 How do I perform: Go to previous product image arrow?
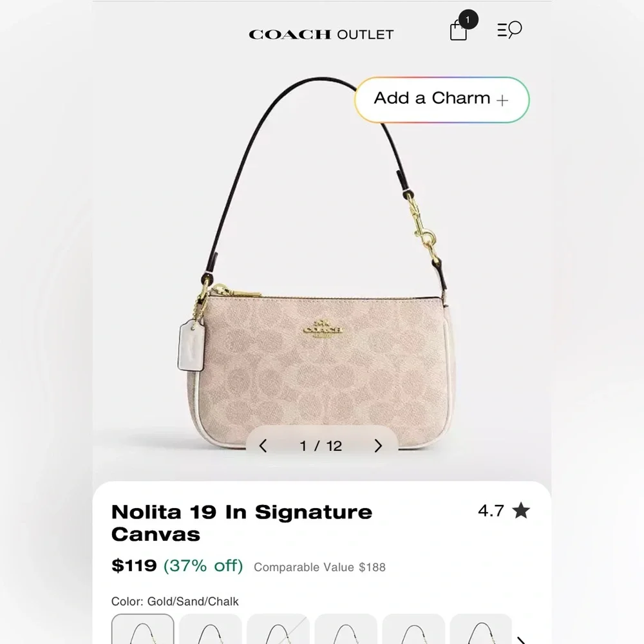pyautogui.click(x=263, y=446)
